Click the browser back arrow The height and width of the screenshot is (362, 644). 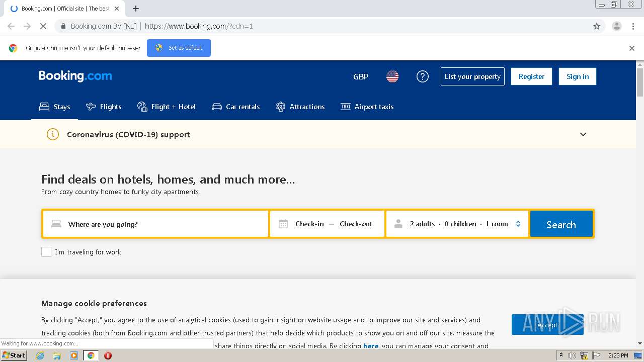(11, 26)
